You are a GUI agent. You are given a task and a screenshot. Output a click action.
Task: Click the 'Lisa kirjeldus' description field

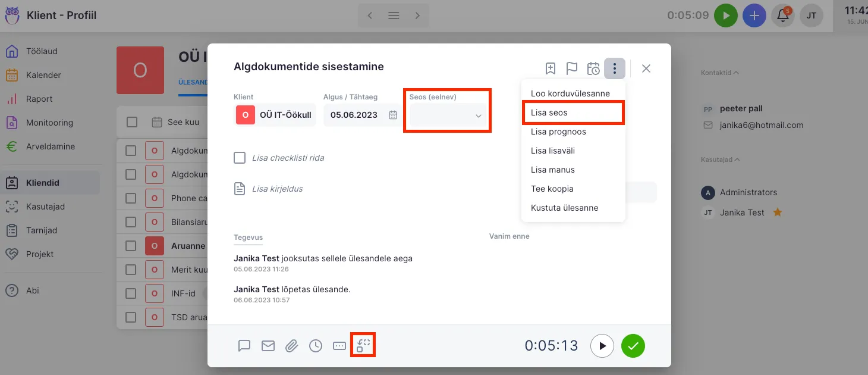coord(277,189)
